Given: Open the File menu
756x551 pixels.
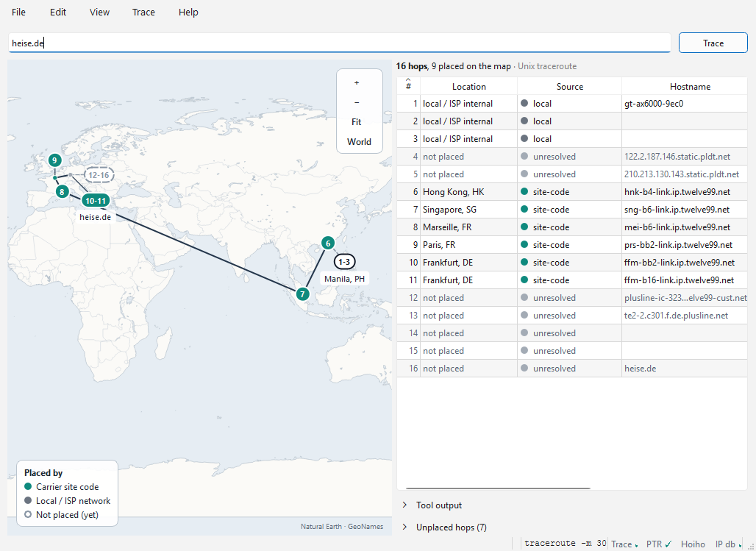Looking at the screenshot, I should click(x=19, y=12).
